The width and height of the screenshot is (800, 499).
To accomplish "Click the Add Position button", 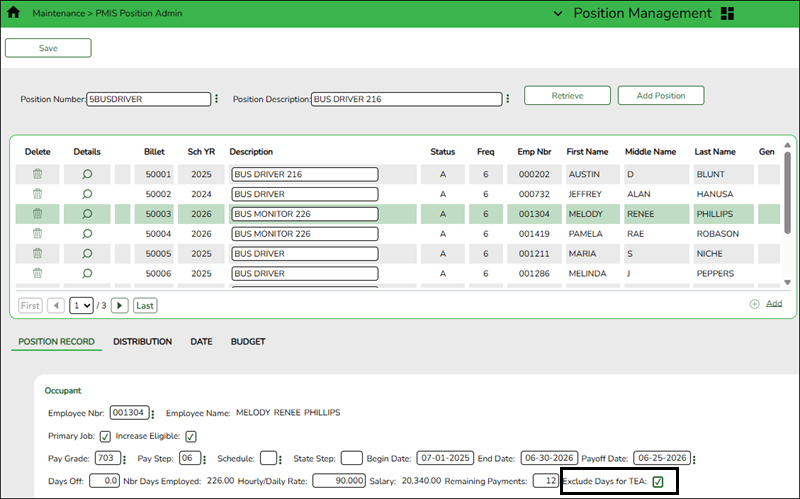I will 661,95.
